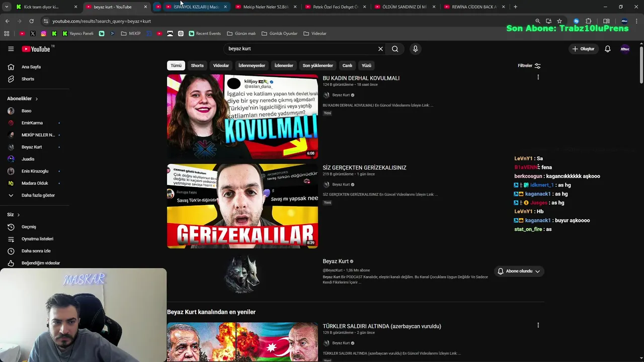Click the KOVULMALI video thumbnail
Image resolution: width=644 pixels, height=362 pixels.
pyautogui.click(x=243, y=117)
